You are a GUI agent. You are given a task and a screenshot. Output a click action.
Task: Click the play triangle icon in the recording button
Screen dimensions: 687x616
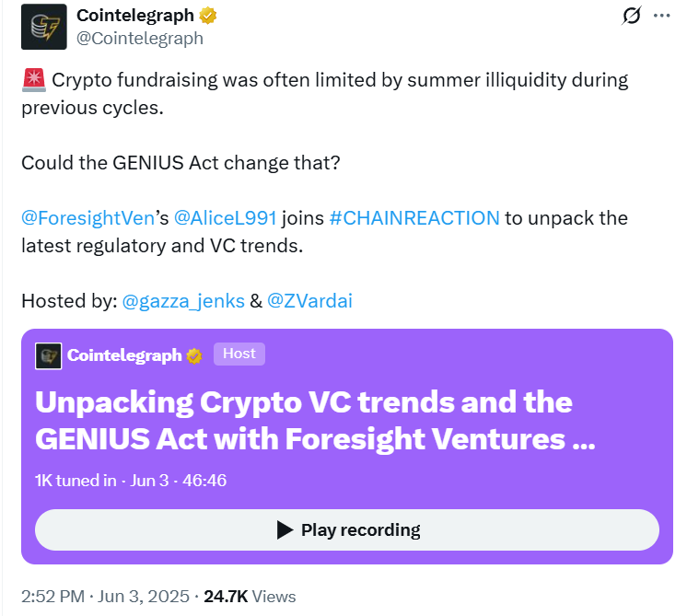(285, 529)
